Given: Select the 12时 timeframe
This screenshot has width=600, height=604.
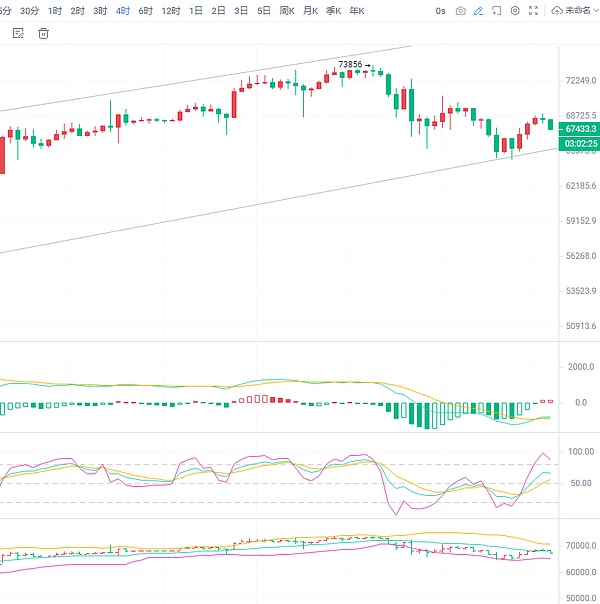Looking at the screenshot, I should coord(171,11).
